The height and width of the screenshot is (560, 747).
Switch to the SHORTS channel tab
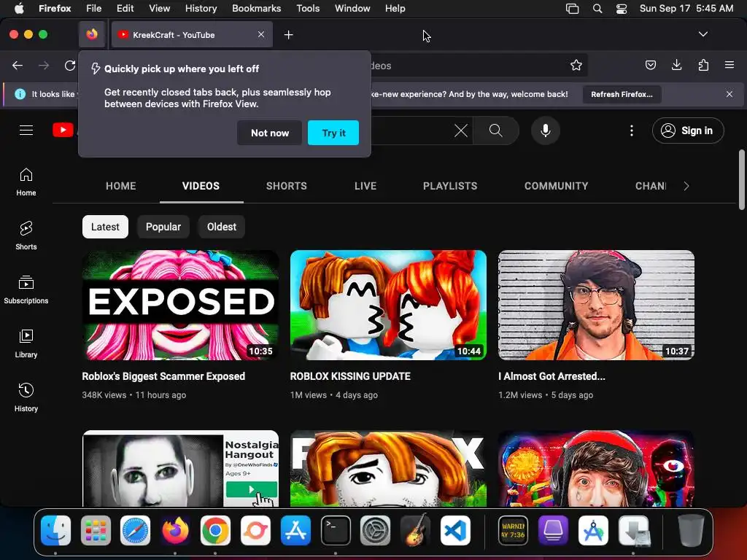tap(286, 186)
